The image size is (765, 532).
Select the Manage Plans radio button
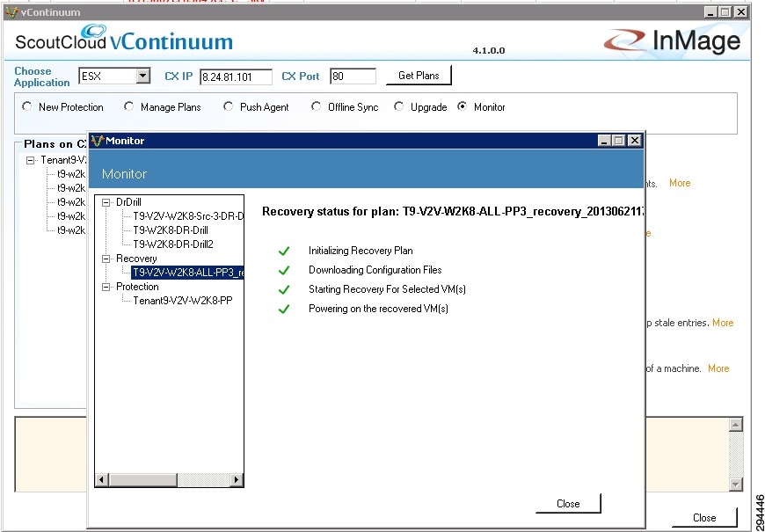click(x=128, y=106)
